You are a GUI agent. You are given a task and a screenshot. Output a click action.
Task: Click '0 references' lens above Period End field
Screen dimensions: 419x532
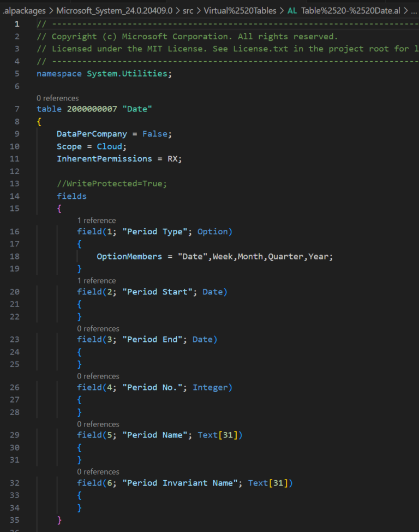[98, 329]
